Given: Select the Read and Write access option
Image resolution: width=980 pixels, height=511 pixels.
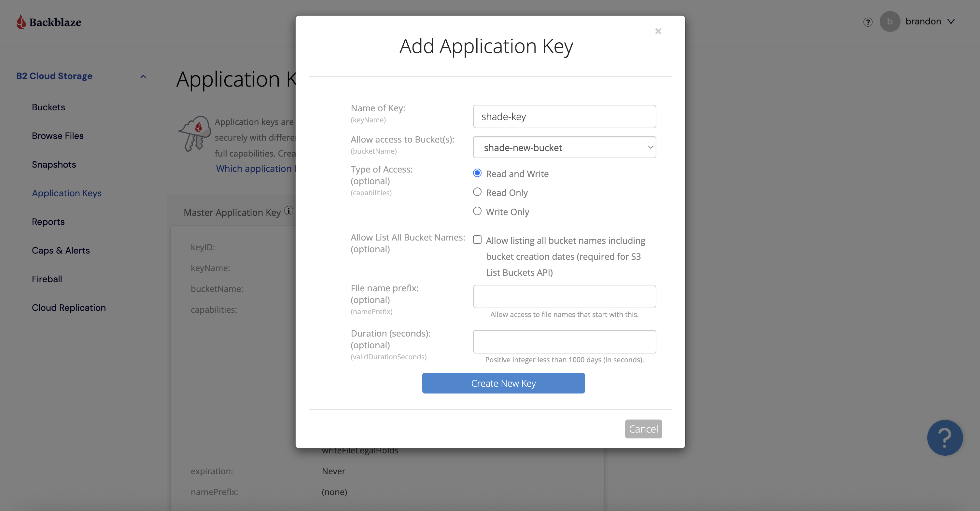Looking at the screenshot, I should 477,173.
